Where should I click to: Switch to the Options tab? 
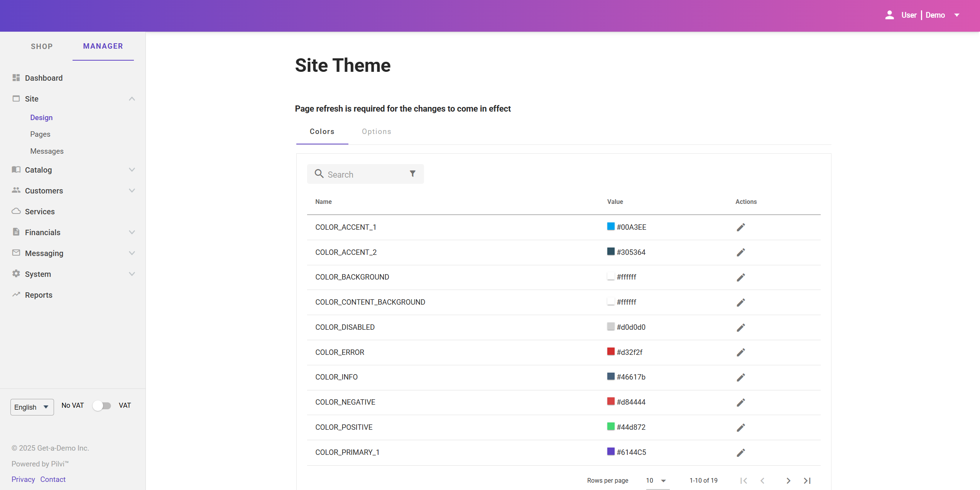coord(376,132)
